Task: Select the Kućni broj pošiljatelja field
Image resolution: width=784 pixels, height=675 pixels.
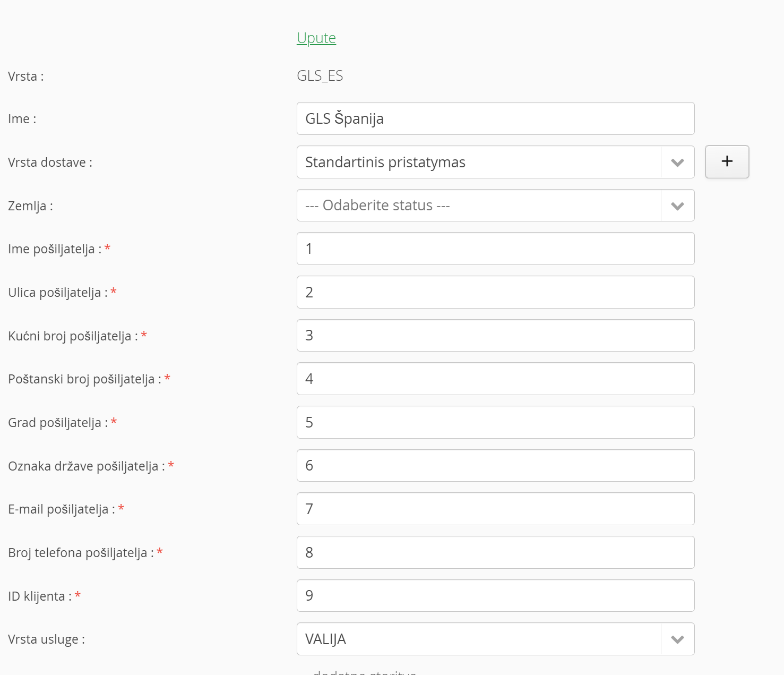Action: tap(495, 335)
